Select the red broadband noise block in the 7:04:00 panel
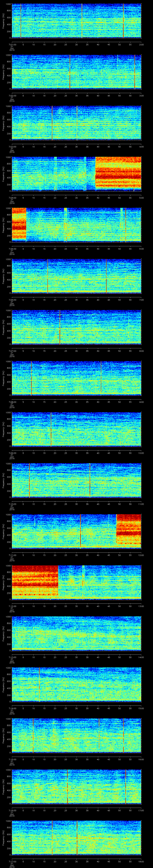This screenshot has width=153, height=868. point(118,173)
